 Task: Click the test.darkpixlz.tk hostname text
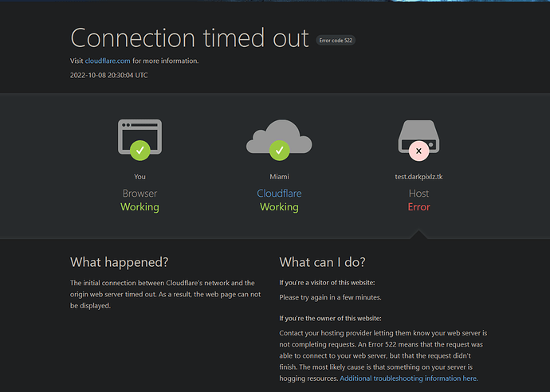418,177
